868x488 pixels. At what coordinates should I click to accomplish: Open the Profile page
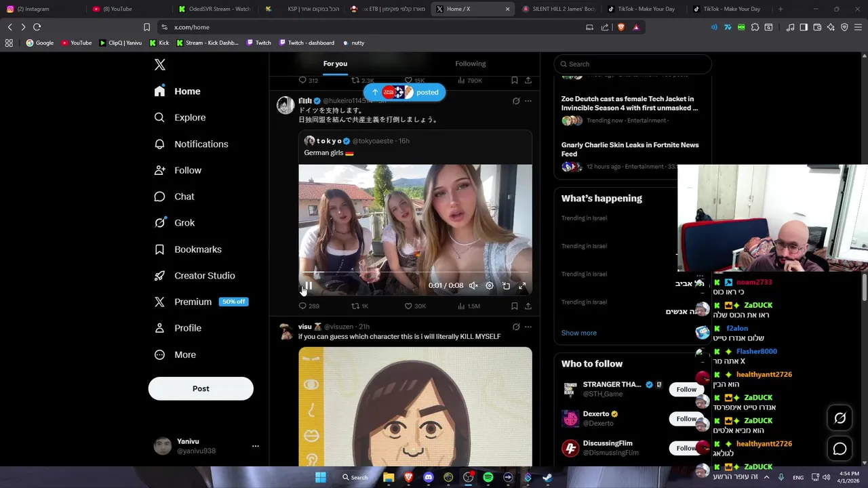click(x=178, y=328)
